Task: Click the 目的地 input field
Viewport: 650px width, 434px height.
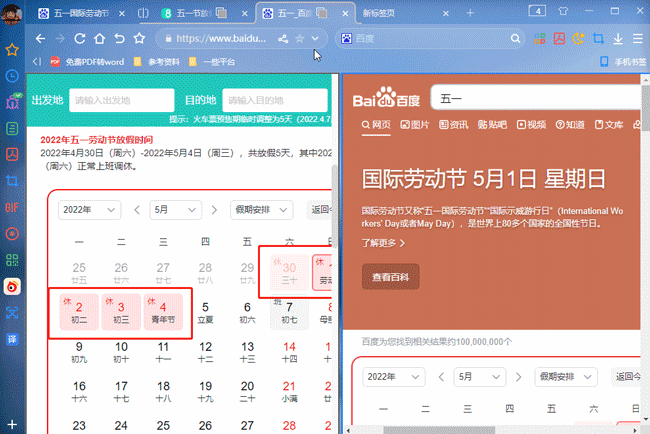Action: 275,100
